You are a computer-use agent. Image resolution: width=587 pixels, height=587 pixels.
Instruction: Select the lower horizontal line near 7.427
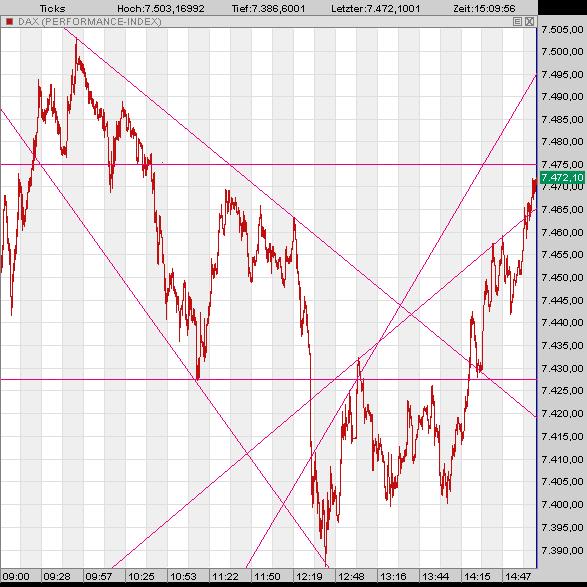268,379
